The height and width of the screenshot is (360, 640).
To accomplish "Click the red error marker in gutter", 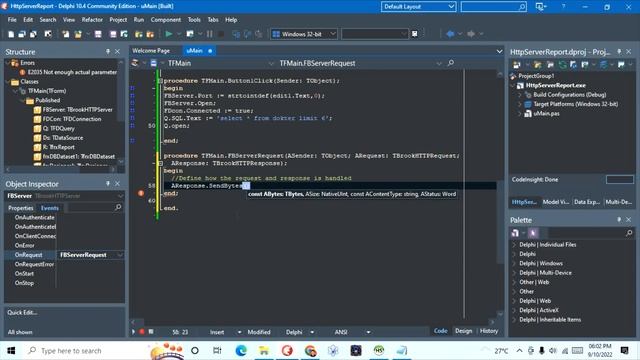I will (141, 193).
